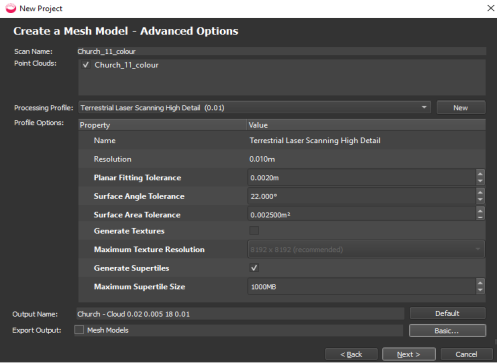Screen dimensions: 497x363
Task: Click the Name property label
Action: point(105,140)
